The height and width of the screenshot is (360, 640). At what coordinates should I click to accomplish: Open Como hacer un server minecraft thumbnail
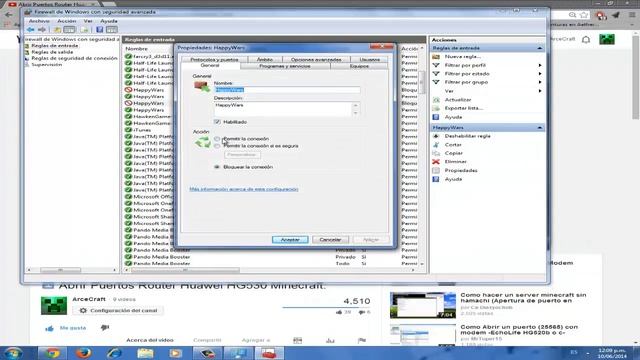click(x=423, y=305)
